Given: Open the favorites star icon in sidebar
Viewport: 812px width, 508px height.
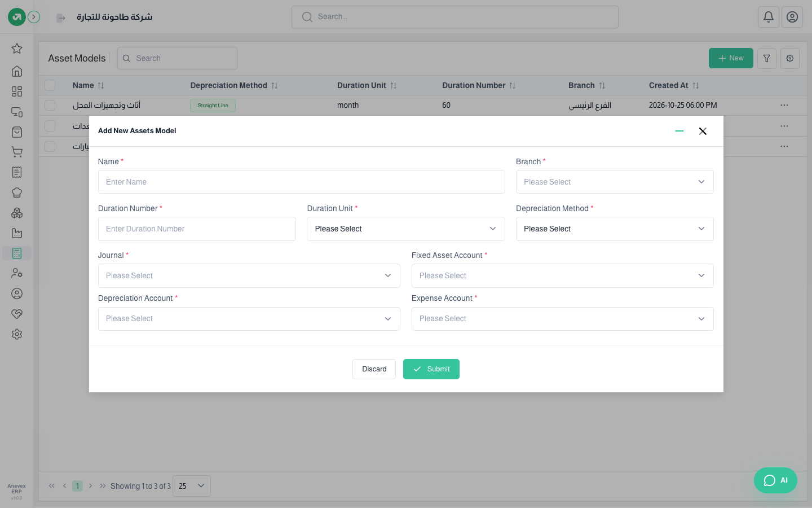Looking at the screenshot, I should (17, 49).
